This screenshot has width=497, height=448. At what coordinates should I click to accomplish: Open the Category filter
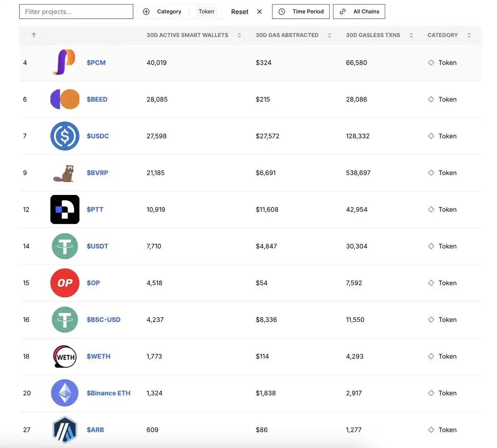click(163, 12)
